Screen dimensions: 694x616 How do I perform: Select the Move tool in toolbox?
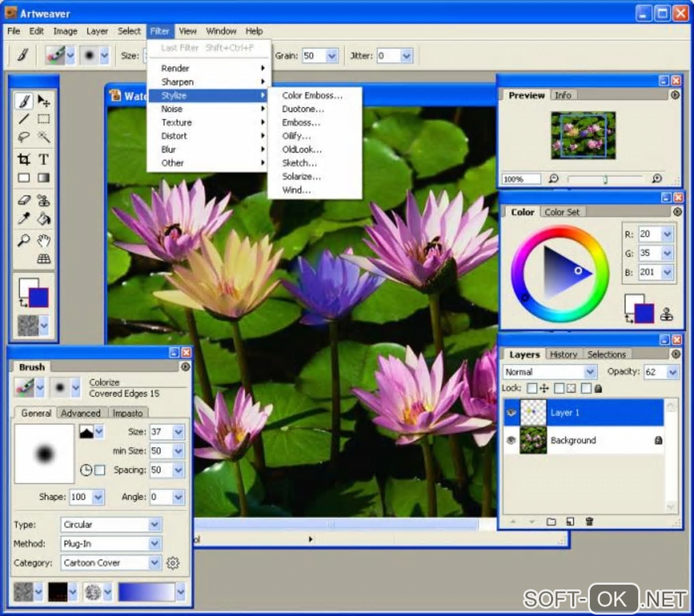click(x=44, y=101)
